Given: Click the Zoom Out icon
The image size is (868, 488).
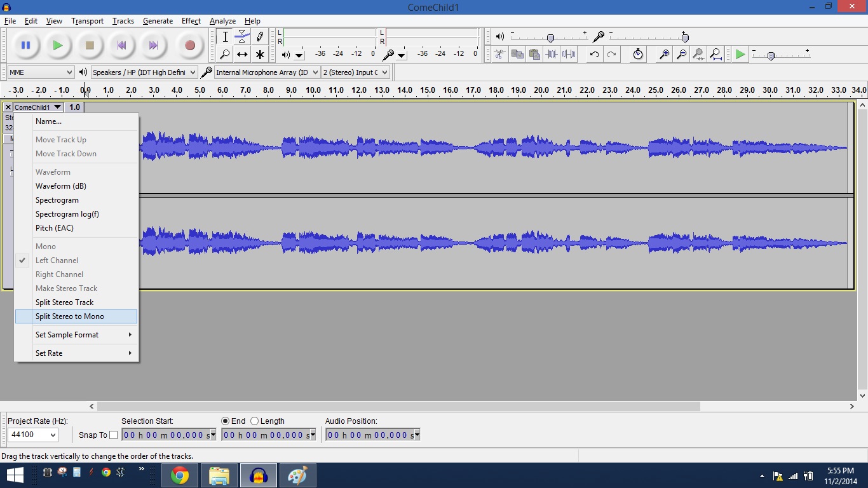Looking at the screenshot, I should (x=681, y=55).
